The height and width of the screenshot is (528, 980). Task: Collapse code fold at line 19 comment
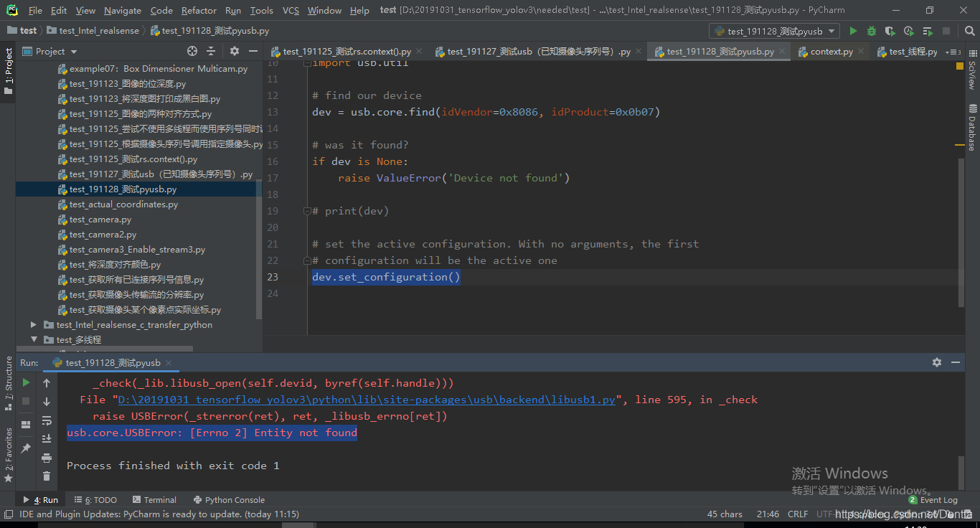coord(306,211)
